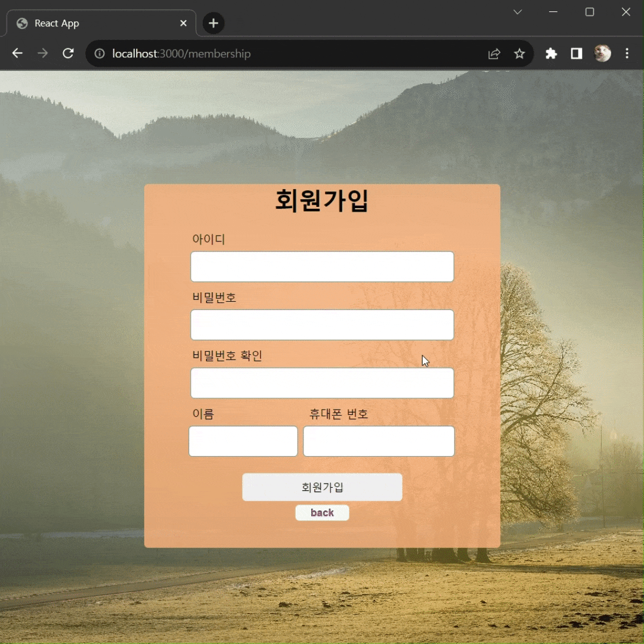Screen dimensions: 644x644
Task: Click the back button
Action: pos(322,513)
